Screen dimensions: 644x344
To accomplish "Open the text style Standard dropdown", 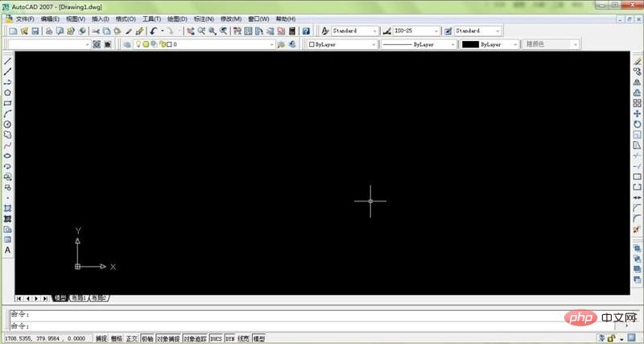I will [x=355, y=31].
